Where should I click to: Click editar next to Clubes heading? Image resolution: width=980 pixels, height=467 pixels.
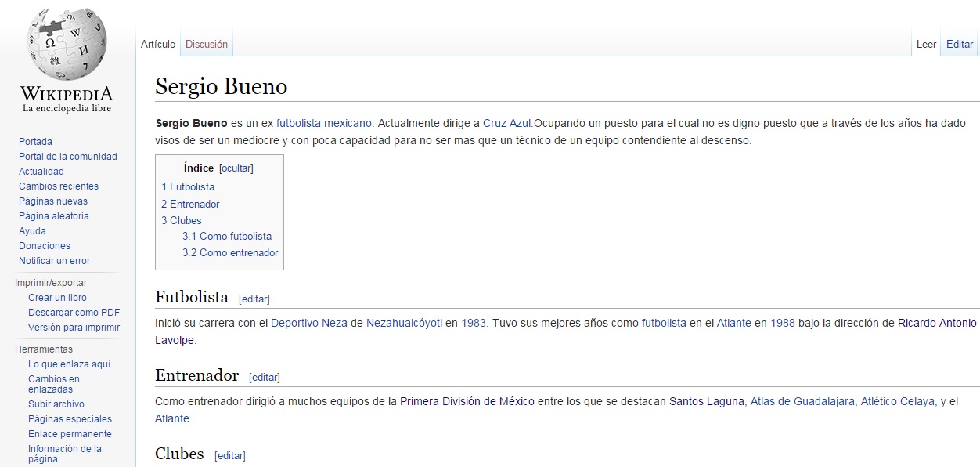[x=230, y=456]
